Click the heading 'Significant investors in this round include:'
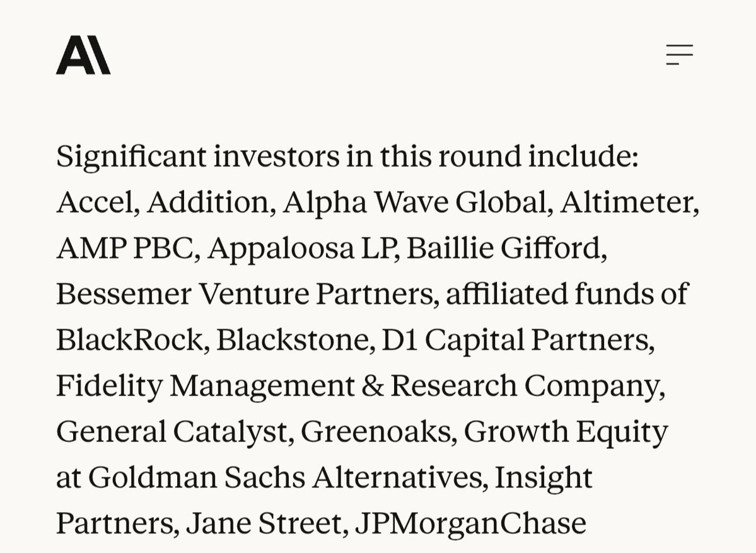This screenshot has height=553, width=756. 347,156
